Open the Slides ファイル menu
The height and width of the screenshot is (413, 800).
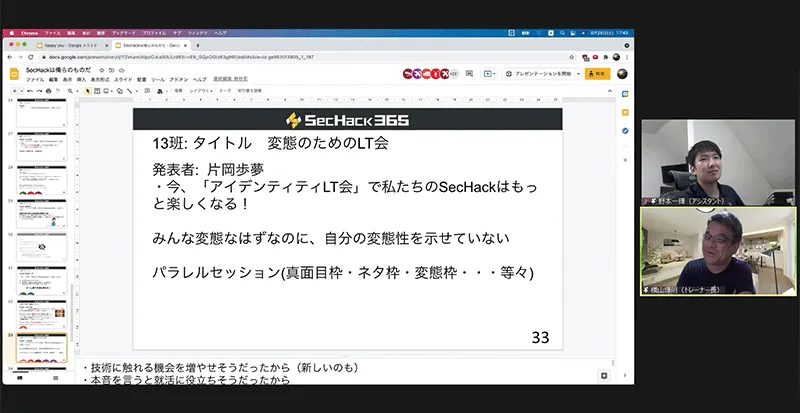pyautogui.click(x=35, y=80)
